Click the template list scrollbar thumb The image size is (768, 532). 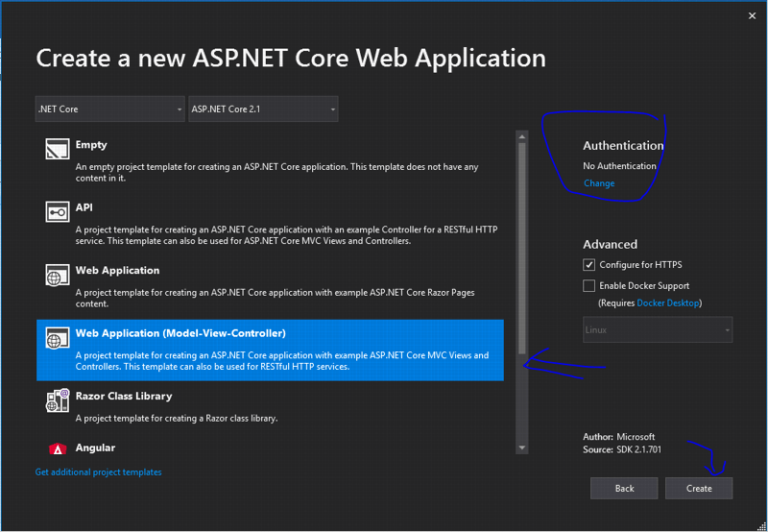point(521,248)
